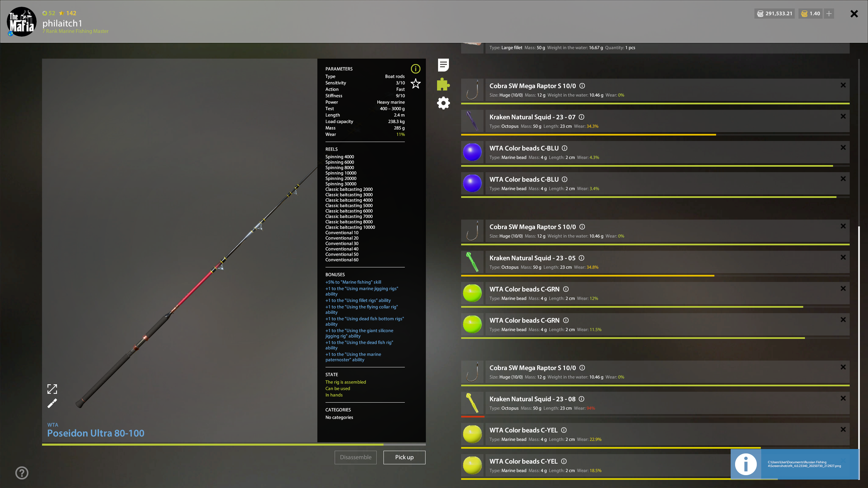Click the rod wear progress bar
The image size is (868, 488).
(234, 444)
